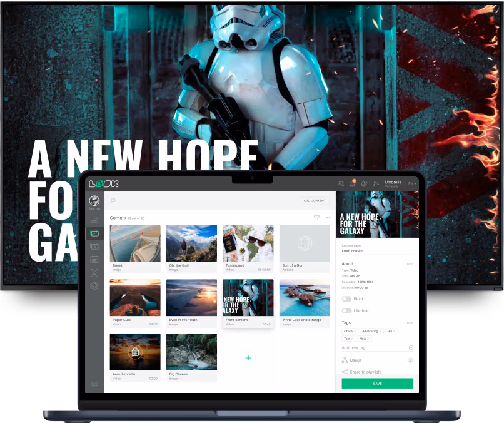Click the Usage hierarchy icon
Viewport: 504px width, 423px height.
point(345,360)
